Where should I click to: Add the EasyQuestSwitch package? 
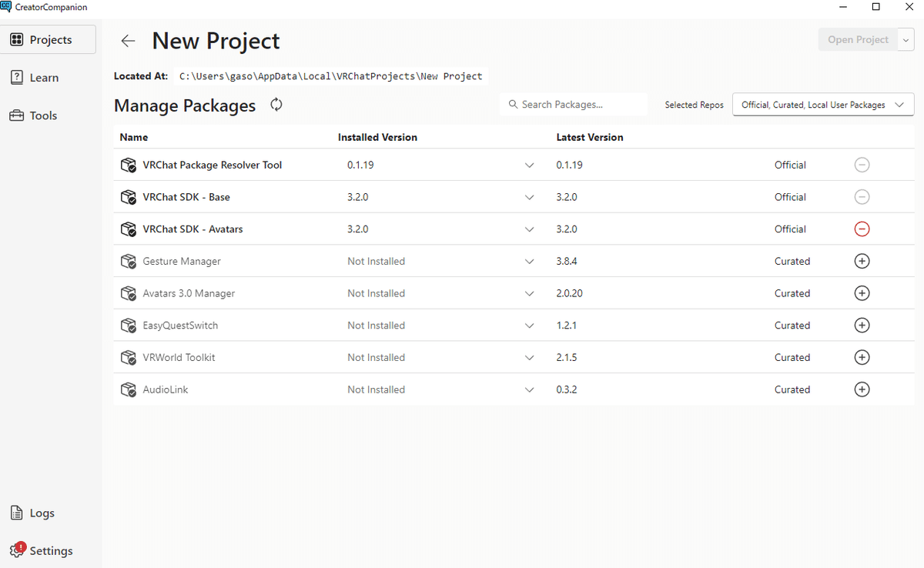coord(862,326)
